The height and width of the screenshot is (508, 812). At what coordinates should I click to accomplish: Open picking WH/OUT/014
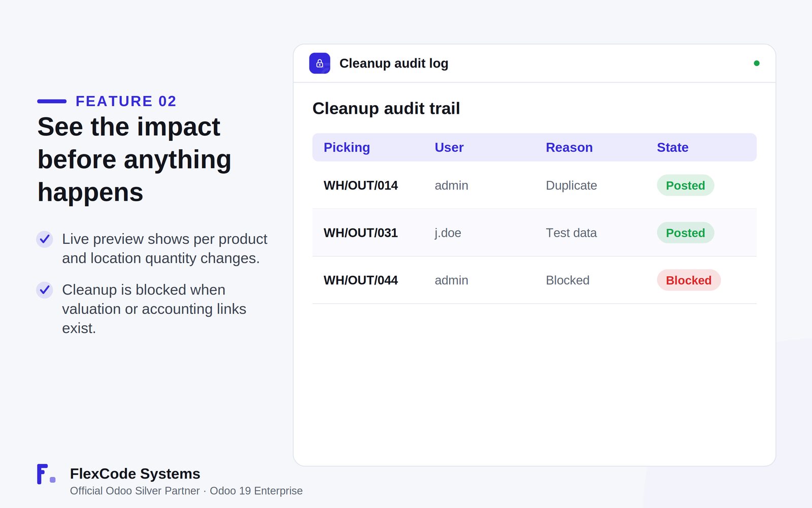click(361, 185)
